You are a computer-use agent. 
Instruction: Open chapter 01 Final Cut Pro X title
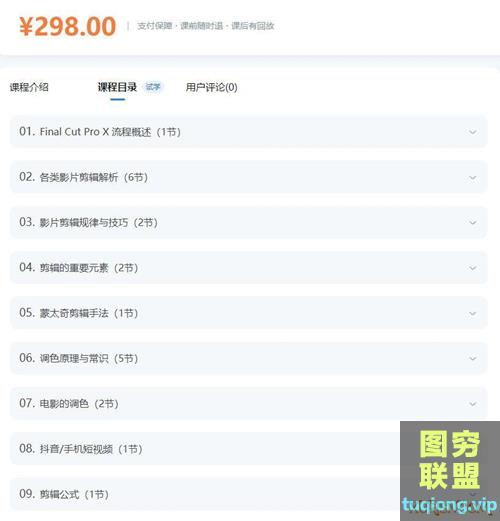pos(100,132)
